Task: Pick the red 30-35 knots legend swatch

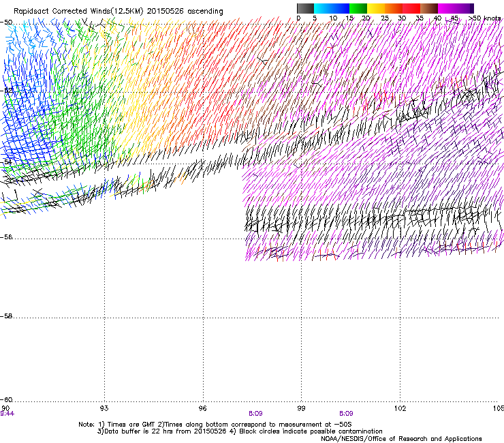Action: coord(411,8)
